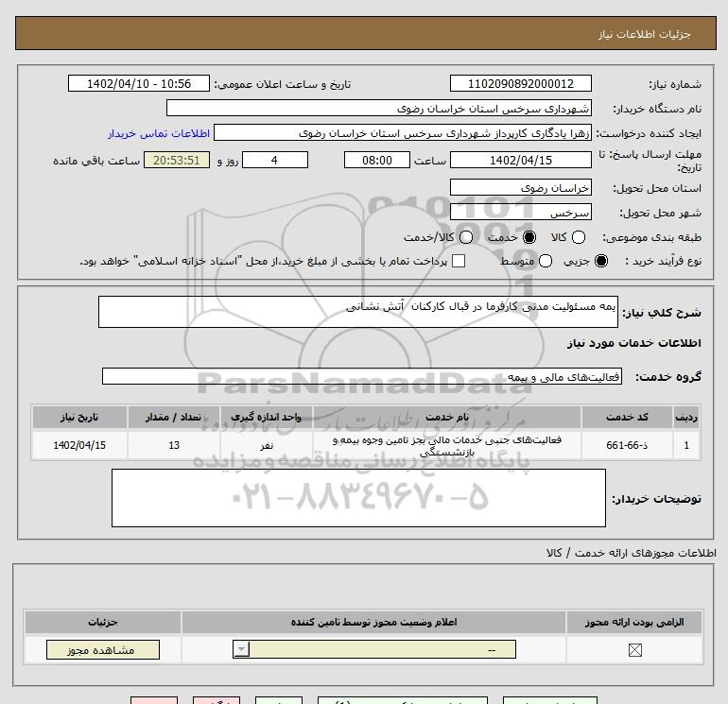Click the کد خدمت column header

627,417
